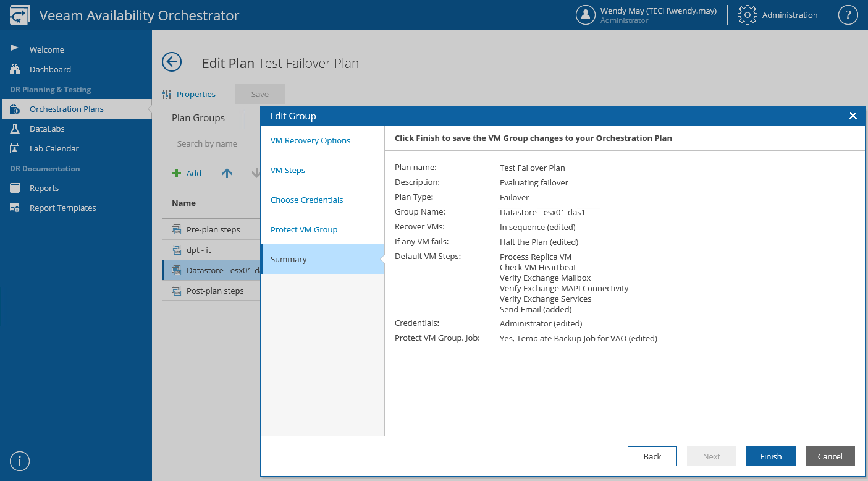Click the Search by name field

pyautogui.click(x=216, y=143)
